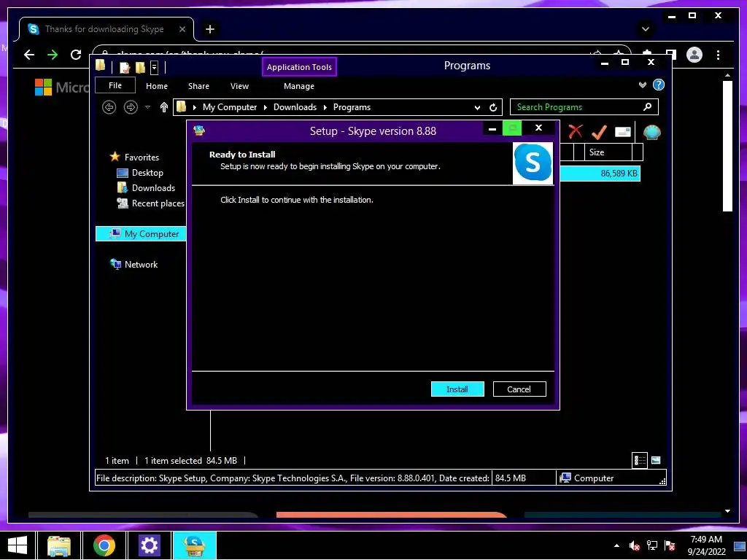Click the orange checkmark toolbar icon
The image size is (747, 560).
coord(599,132)
